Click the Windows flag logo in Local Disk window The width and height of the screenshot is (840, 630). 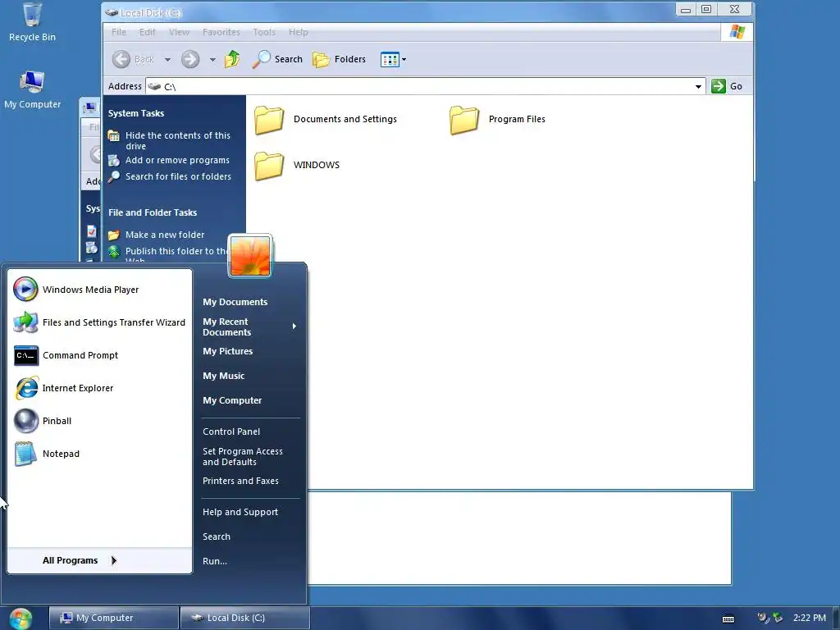(x=737, y=32)
